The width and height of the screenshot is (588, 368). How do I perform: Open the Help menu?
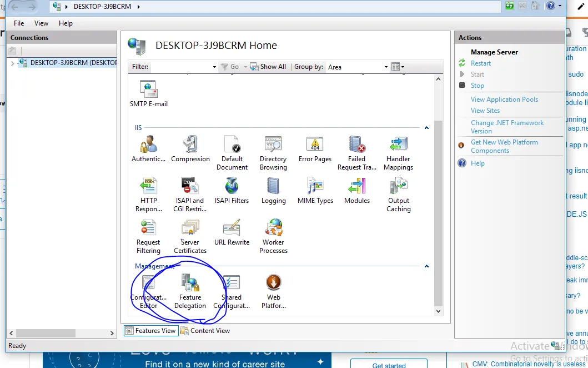click(66, 23)
